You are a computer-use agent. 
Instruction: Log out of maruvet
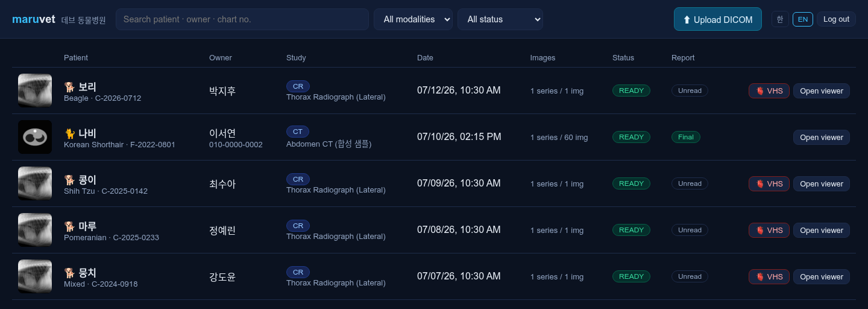click(836, 19)
